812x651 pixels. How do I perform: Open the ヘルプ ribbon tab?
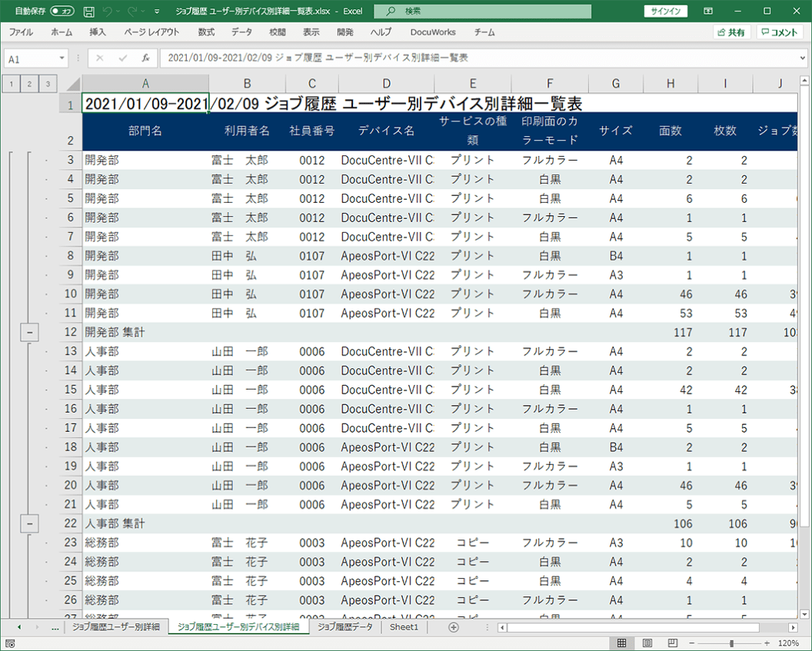[x=381, y=32]
